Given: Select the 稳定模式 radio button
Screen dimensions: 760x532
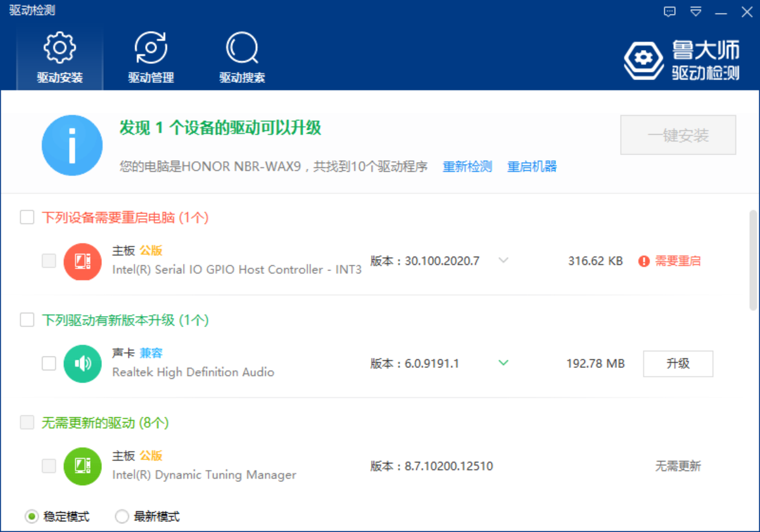Looking at the screenshot, I should [x=32, y=516].
